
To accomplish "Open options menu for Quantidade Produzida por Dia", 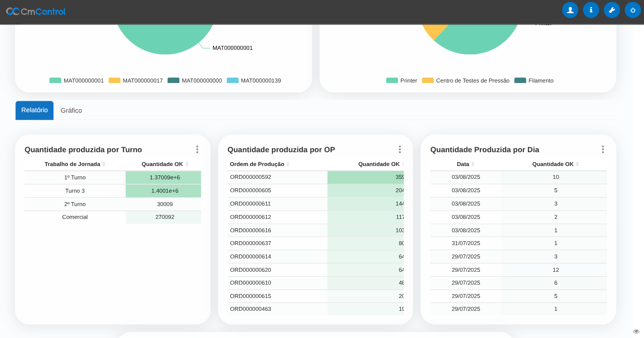I will click(x=602, y=149).
